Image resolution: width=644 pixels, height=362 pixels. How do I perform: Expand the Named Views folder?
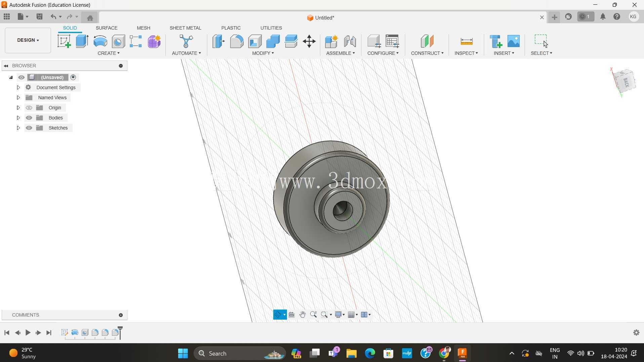18,98
